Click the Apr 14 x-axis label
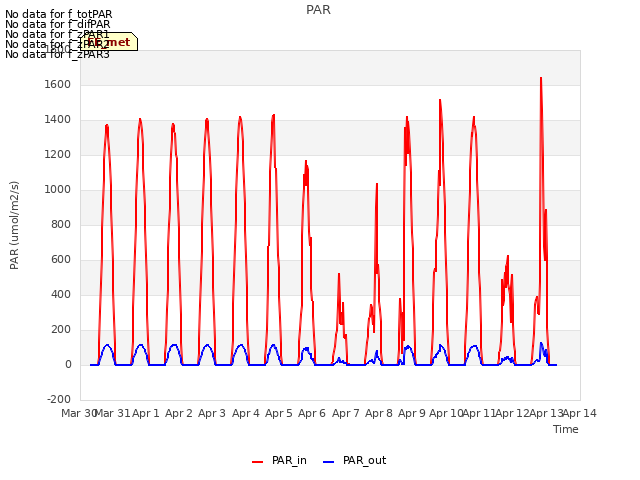This screenshot has width=640, height=480. pyautogui.click(x=580, y=413)
